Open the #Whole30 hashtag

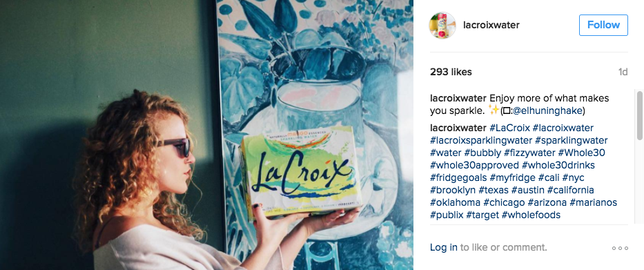pos(582,153)
